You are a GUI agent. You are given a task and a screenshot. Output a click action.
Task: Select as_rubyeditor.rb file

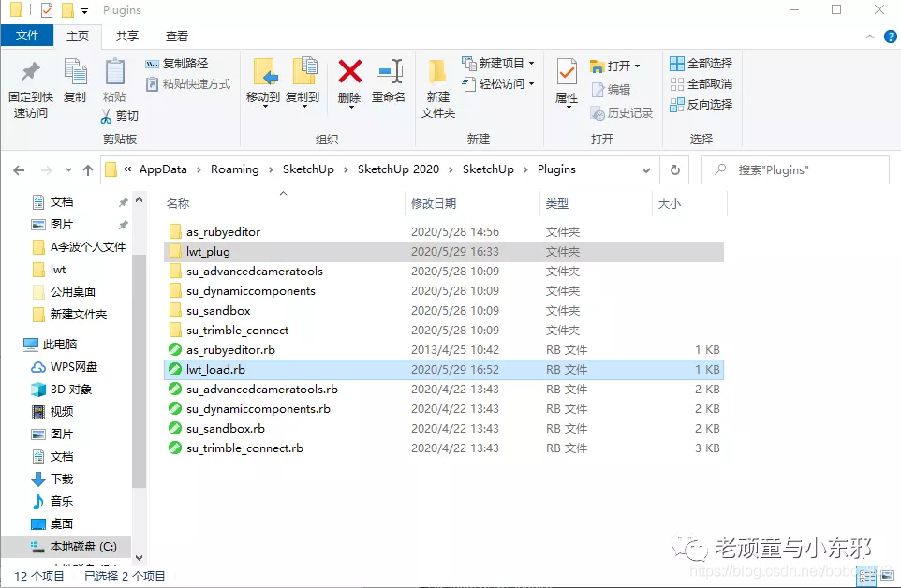(444, 349)
